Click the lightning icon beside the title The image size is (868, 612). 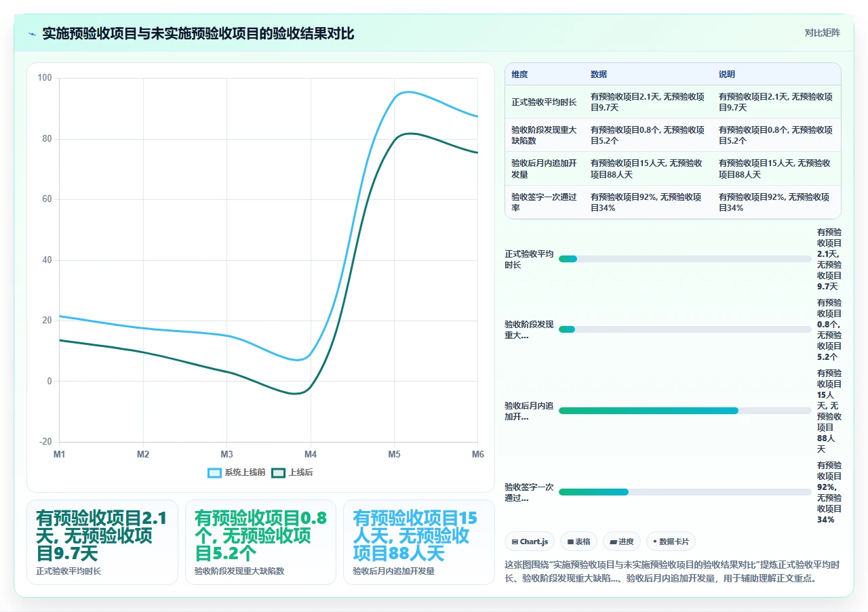pyautogui.click(x=32, y=34)
